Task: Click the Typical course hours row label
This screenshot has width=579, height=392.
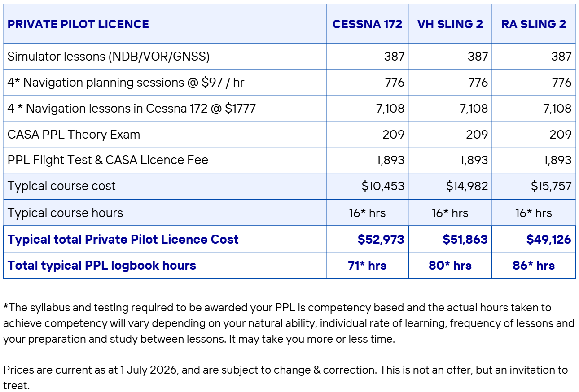Action: click(x=65, y=213)
